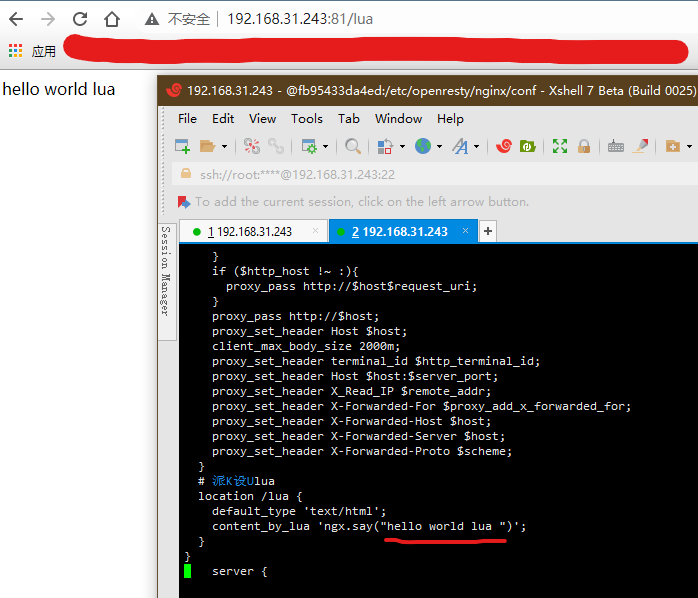Expand the color scheme dropdown arrow
The width and height of the screenshot is (698, 598).
coord(402,146)
